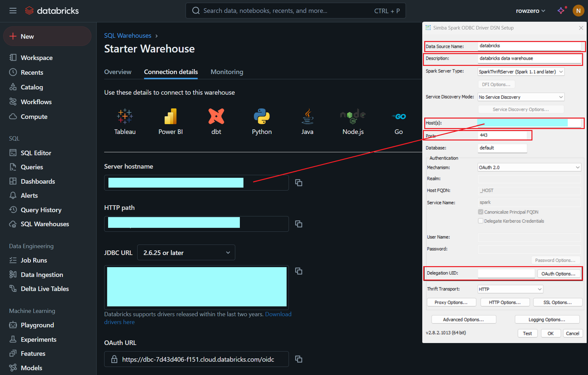Open the authentication Mechanism dropdown
Screen dimensions: 588x375
[x=529, y=168]
